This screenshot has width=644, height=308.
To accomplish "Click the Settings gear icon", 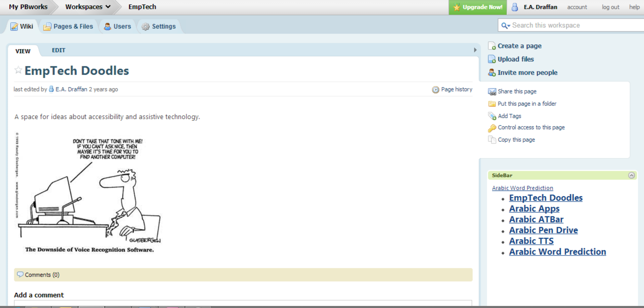I will click(146, 26).
